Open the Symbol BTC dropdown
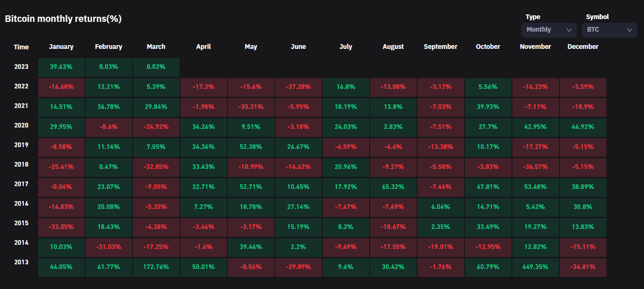 click(x=609, y=30)
